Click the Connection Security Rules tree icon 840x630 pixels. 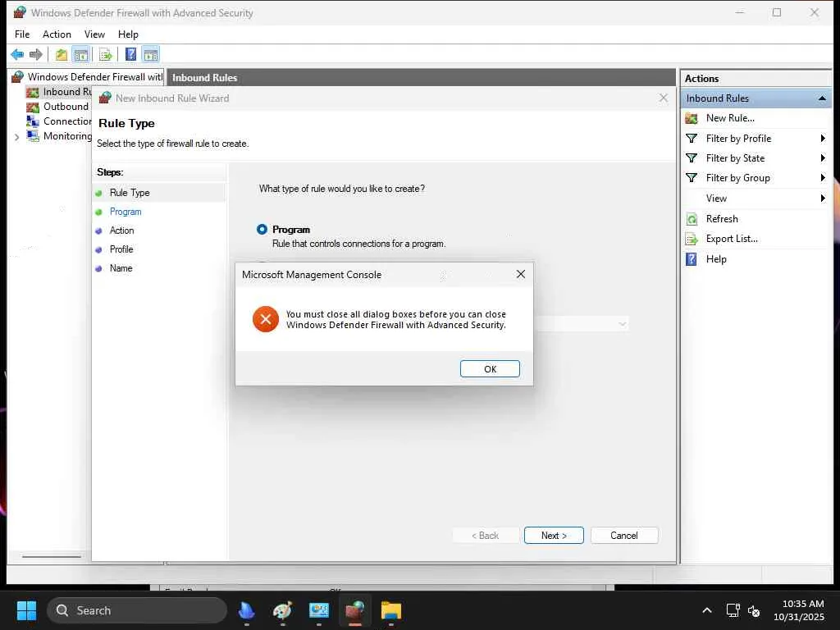tap(33, 121)
